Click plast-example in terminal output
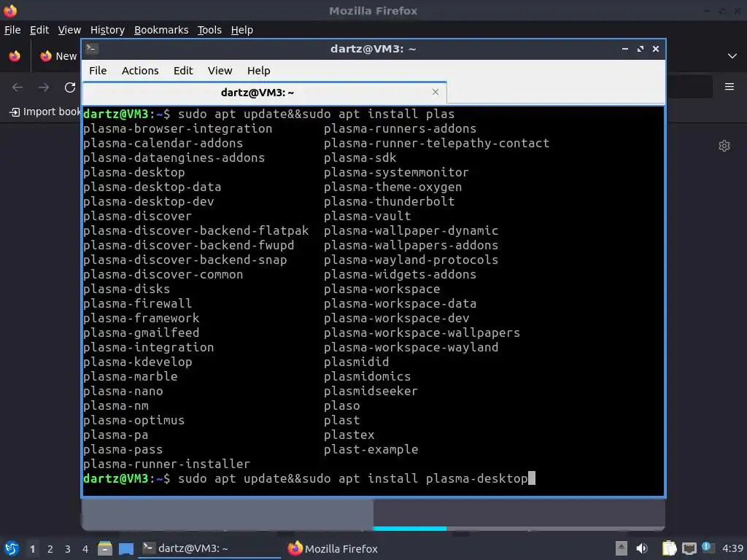 coord(371,449)
